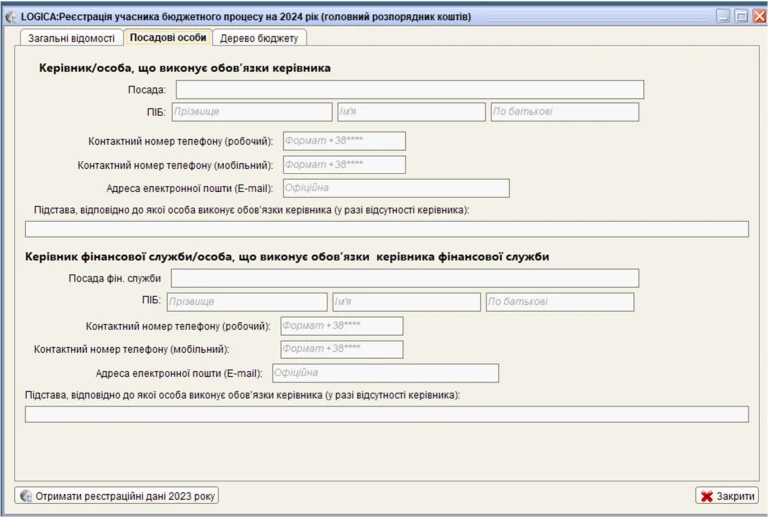Focus the Посада field for the керівник
This screenshot has width=768, height=518.
pos(409,90)
